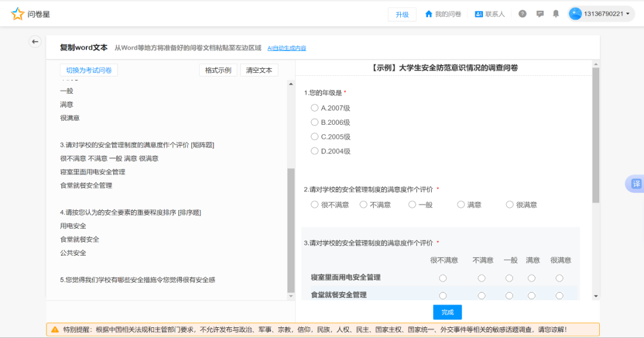This screenshot has width=644, height=338.
Task: Click 清空文本 to clear text
Action: point(259,70)
